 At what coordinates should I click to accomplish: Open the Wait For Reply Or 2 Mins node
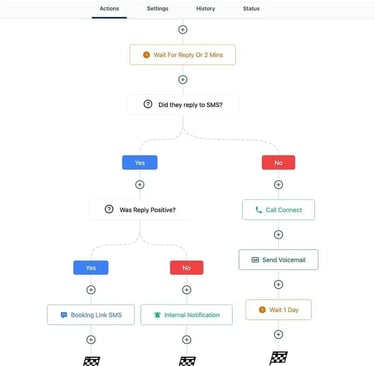(183, 55)
